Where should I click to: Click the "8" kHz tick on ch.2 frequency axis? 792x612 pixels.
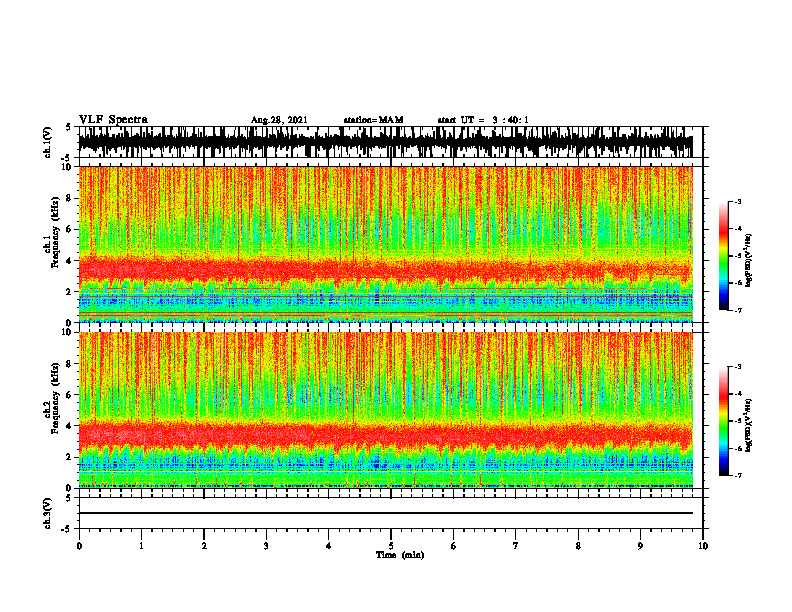[x=70, y=364]
